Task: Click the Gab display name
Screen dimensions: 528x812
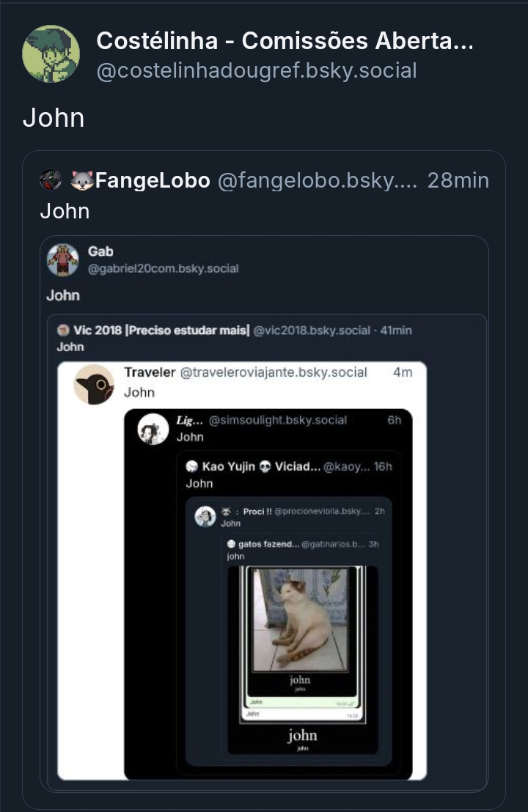Action: click(100, 251)
